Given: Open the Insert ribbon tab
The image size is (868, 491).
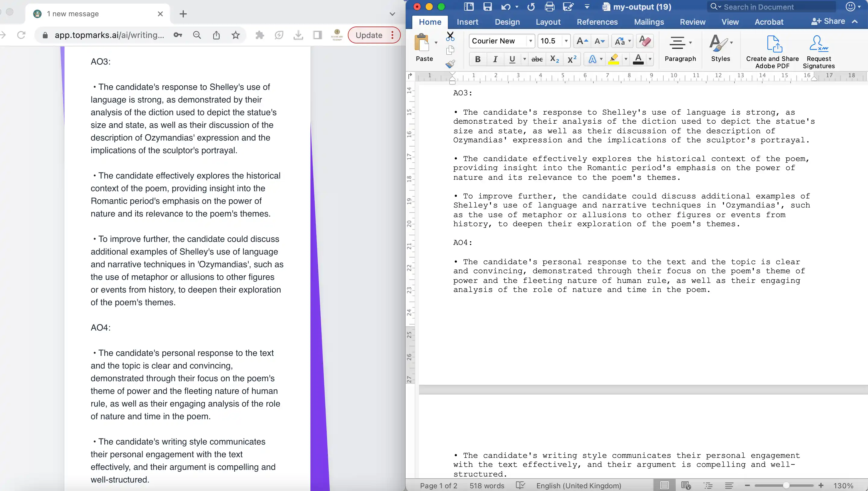Looking at the screenshot, I should tap(467, 22).
